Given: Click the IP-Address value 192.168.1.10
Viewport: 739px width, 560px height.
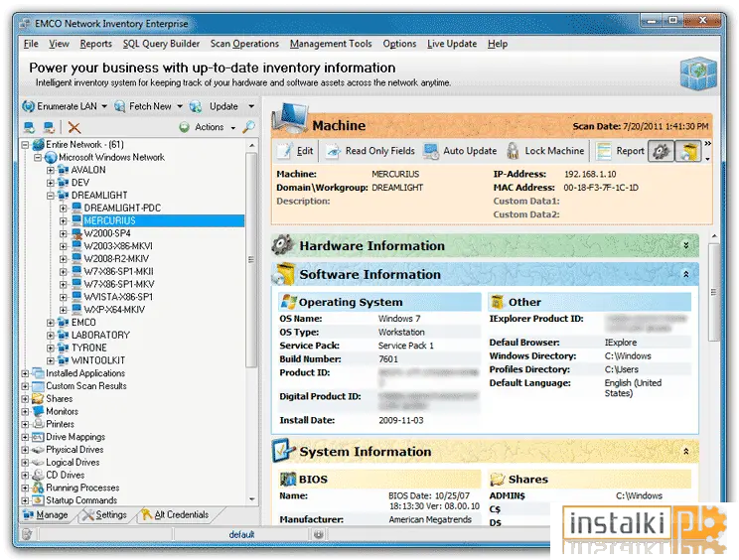Looking at the screenshot, I should click(x=590, y=175).
